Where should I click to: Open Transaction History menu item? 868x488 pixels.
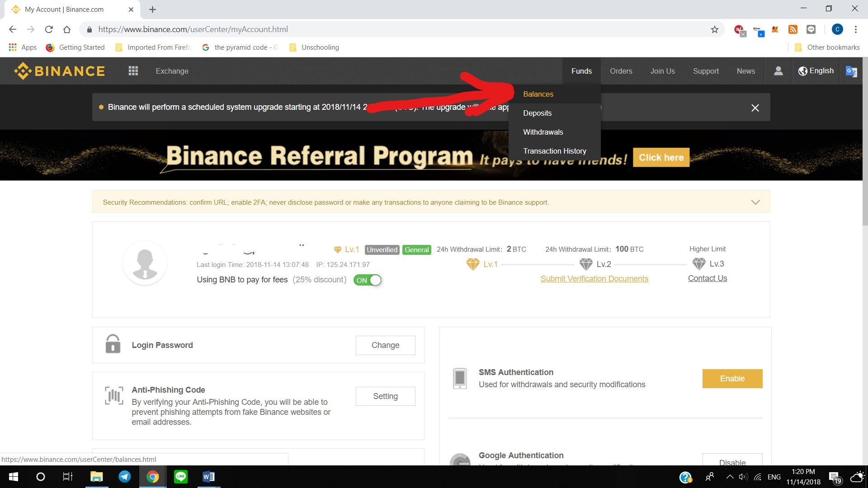point(554,151)
